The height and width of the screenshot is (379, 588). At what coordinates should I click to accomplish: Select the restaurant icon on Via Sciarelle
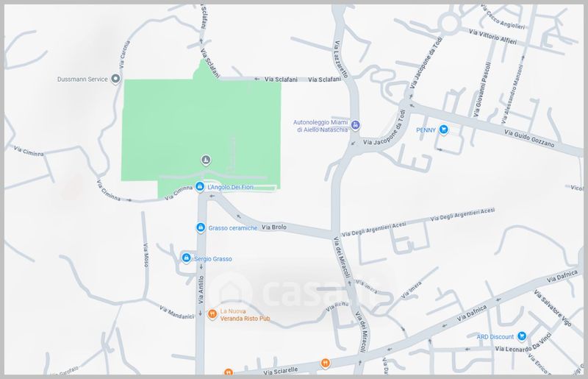(325, 363)
